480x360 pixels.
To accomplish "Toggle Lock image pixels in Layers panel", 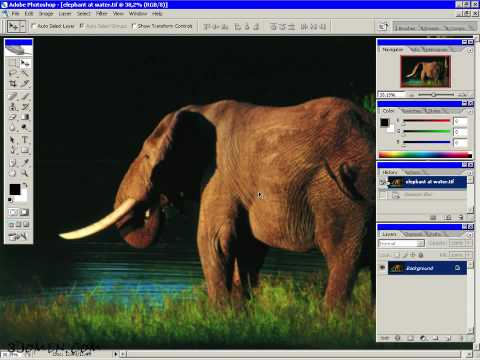I will tap(405, 255).
